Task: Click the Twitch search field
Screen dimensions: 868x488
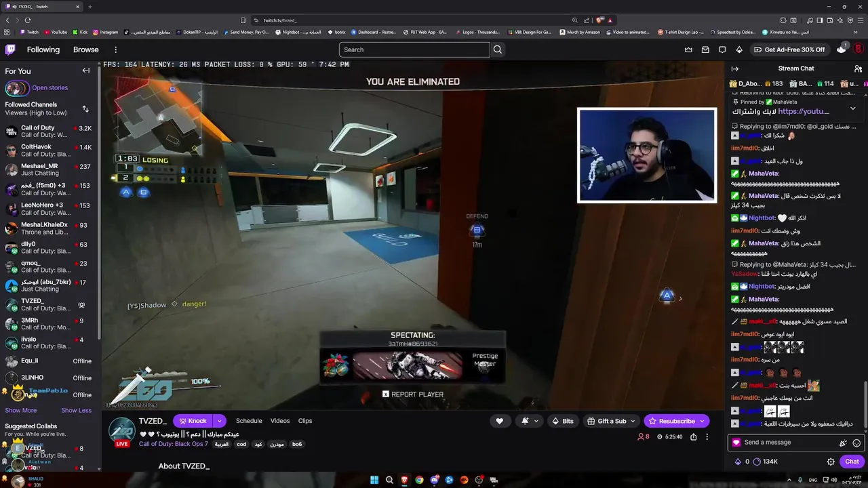Action: 414,49
